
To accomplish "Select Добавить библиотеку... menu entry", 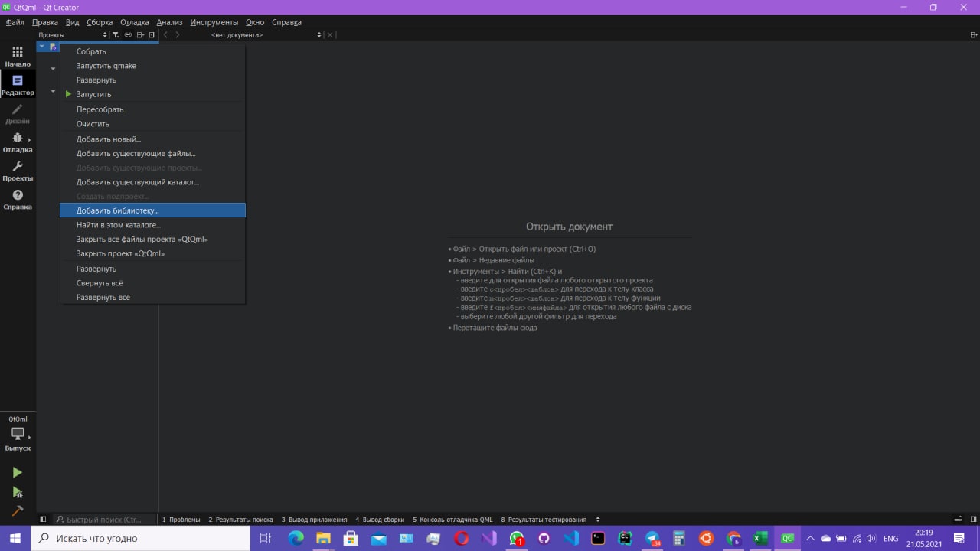I will coord(152,210).
